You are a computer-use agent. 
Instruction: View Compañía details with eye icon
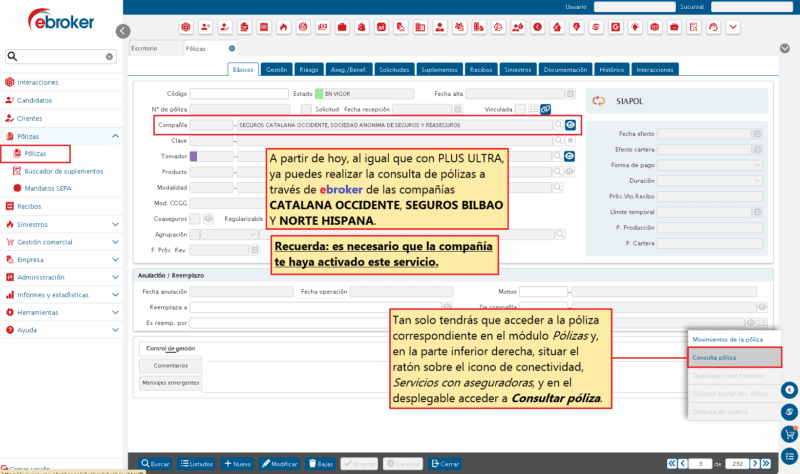click(x=570, y=125)
